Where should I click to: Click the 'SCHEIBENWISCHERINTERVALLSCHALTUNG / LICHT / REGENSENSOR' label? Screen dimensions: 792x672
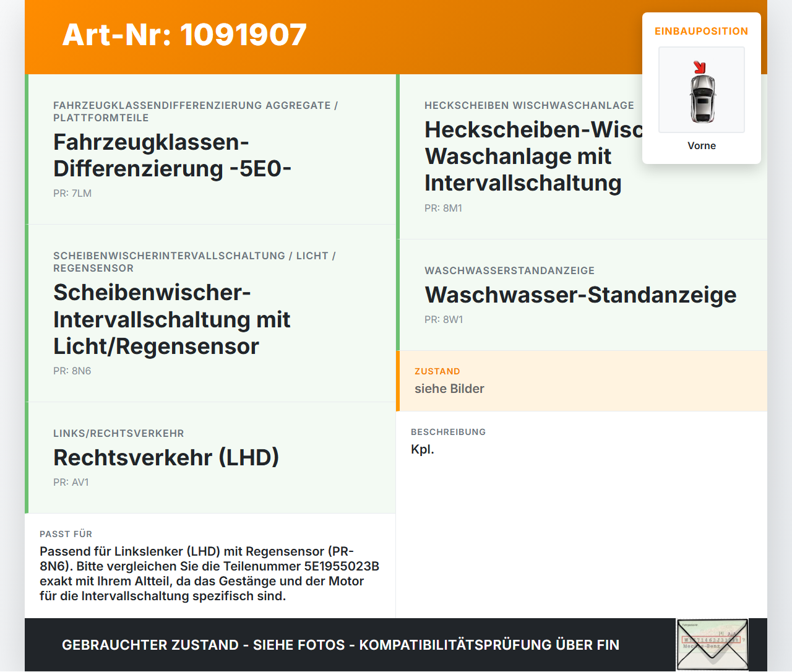click(194, 262)
